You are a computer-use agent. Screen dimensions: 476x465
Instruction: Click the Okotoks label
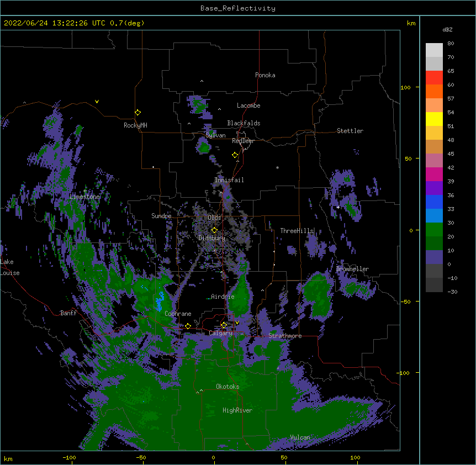(228, 387)
